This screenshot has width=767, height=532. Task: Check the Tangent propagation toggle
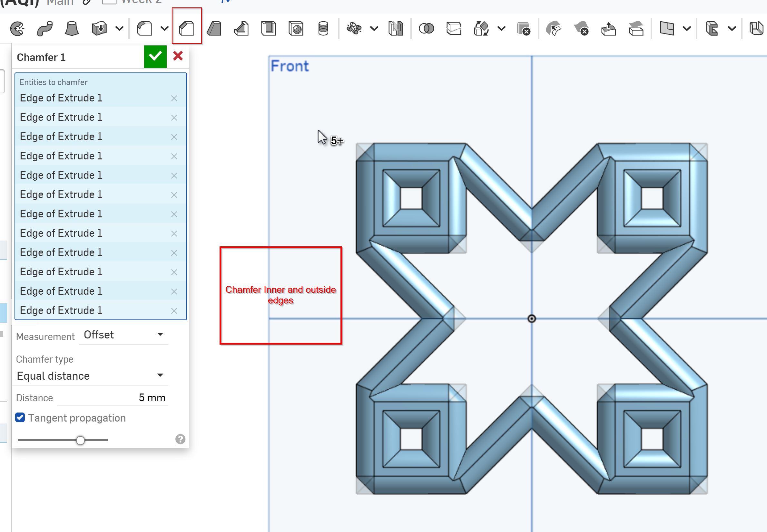pyautogui.click(x=21, y=418)
